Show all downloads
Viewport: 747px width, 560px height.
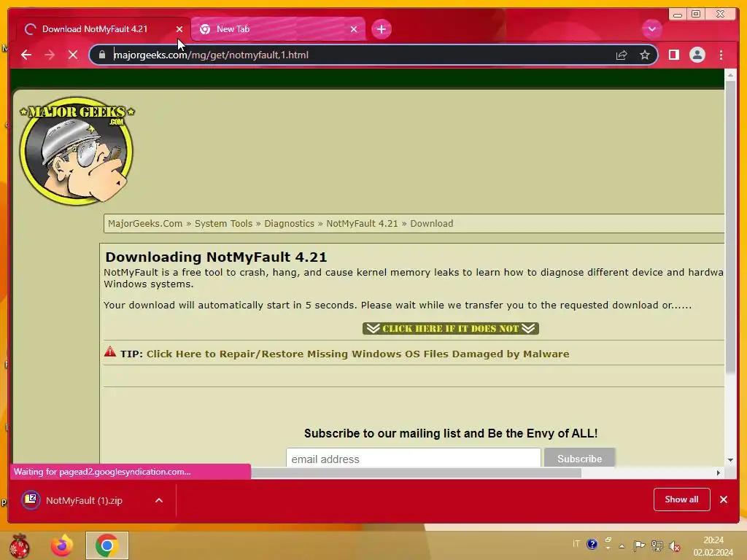pyautogui.click(x=682, y=499)
